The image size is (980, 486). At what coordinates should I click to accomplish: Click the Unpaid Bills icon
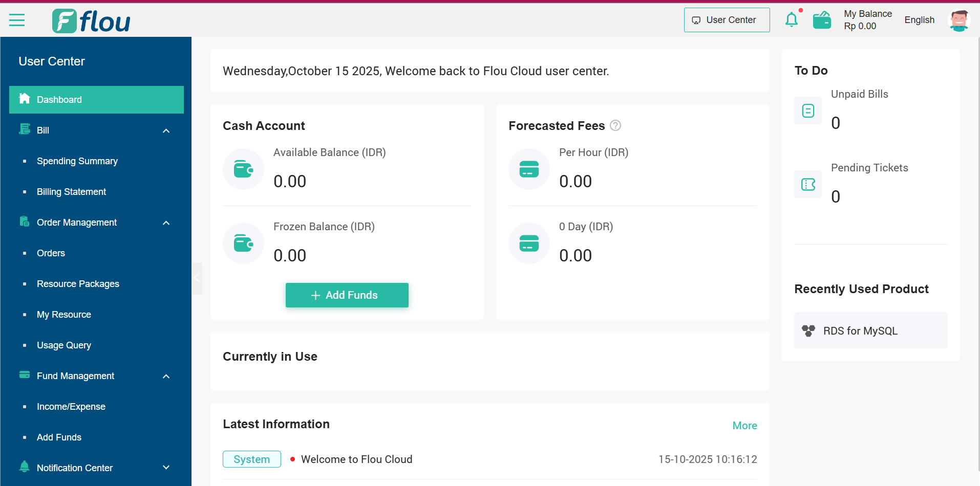pos(807,111)
